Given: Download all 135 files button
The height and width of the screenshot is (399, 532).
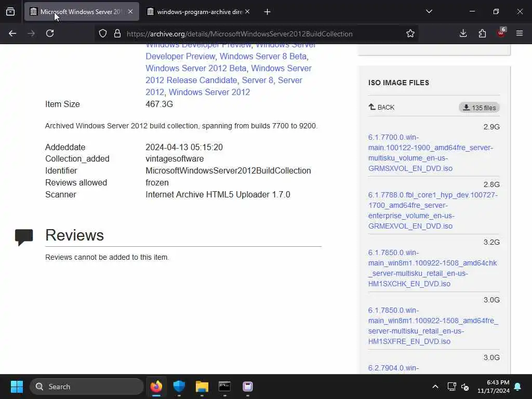Looking at the screenshot, I should point(479,108).
